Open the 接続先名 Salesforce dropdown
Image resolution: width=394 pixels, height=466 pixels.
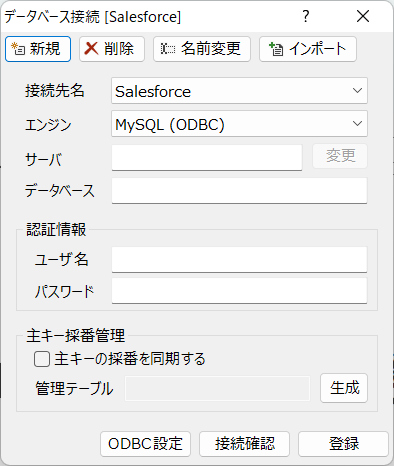(x=239, y=91)
